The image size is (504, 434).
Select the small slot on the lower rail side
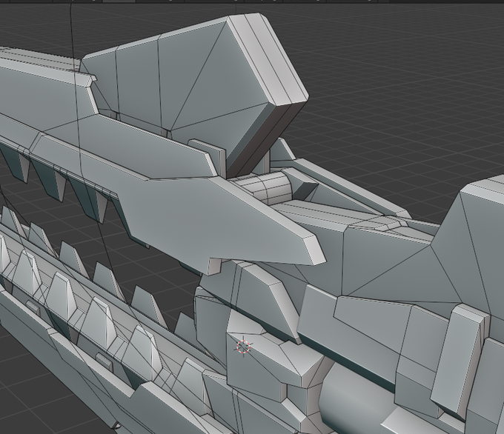105,361
